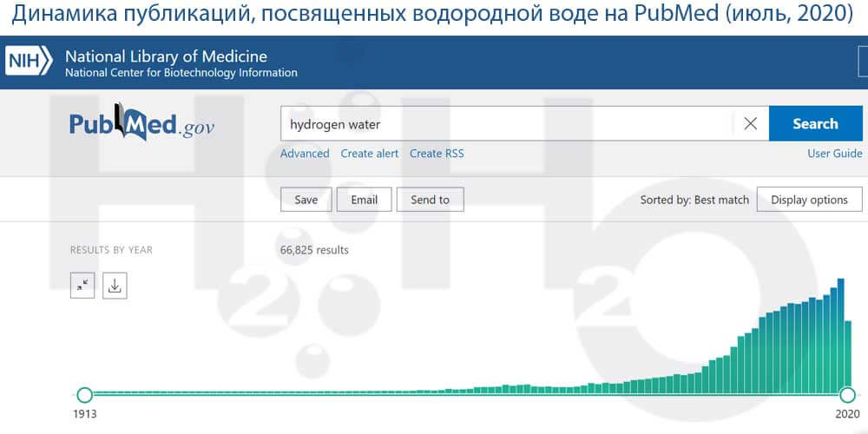
Task: Click the RESULTS BY YEAR heading
Action: (111, 250)
